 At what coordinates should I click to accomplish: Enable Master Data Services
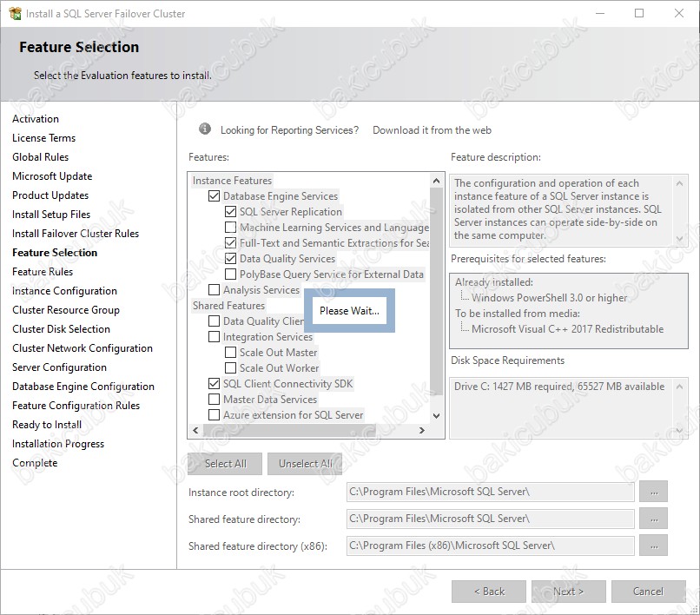coord(214,400)
